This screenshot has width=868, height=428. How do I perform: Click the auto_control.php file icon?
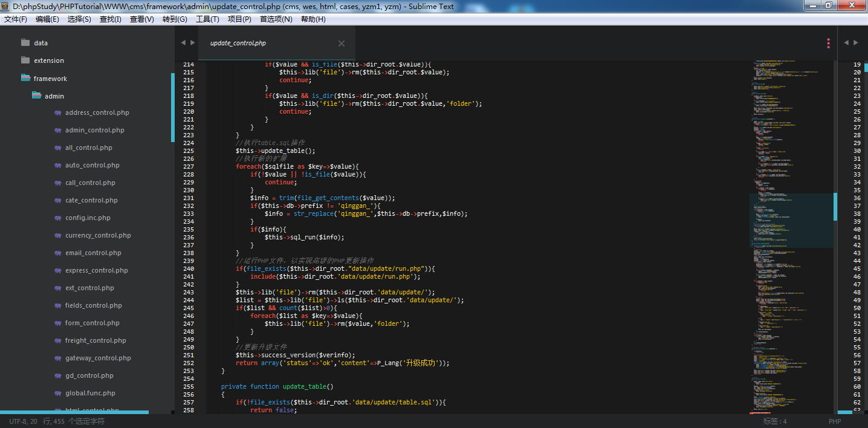click(58, 166)
